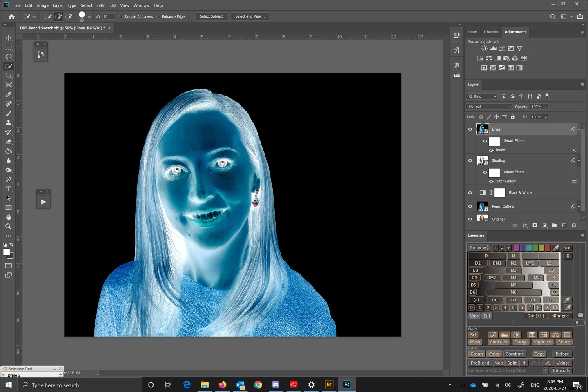This screenshot has height=392, width=588.
Task: Hide the Shading layer
Action: [x=470, y=160]
